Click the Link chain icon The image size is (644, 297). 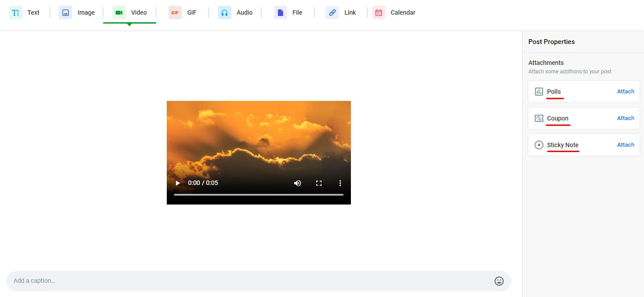pyautogui.click(x=332, y=12)
